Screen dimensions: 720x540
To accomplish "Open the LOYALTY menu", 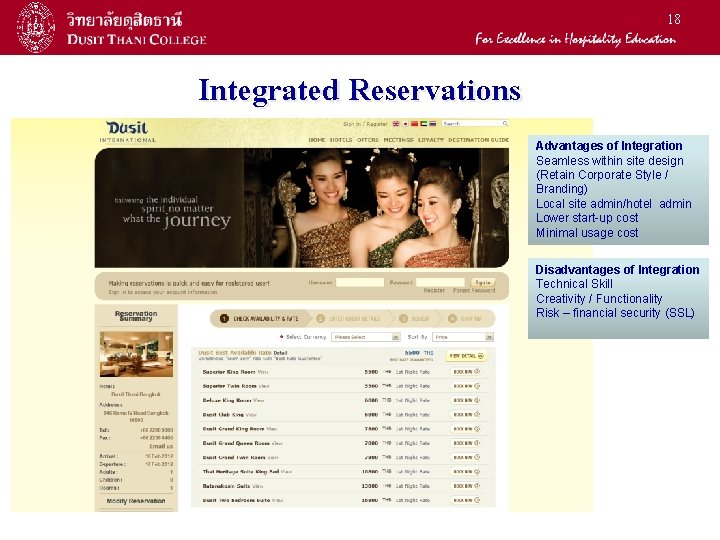I will pyautogui.click(x=431, y=140).
